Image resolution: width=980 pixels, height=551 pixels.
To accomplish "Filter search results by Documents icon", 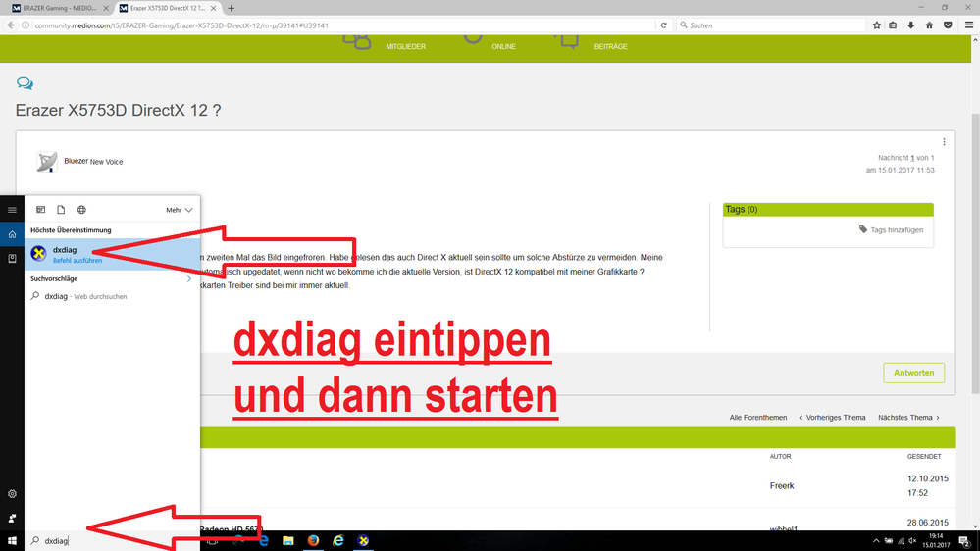I will coord(61,210).
